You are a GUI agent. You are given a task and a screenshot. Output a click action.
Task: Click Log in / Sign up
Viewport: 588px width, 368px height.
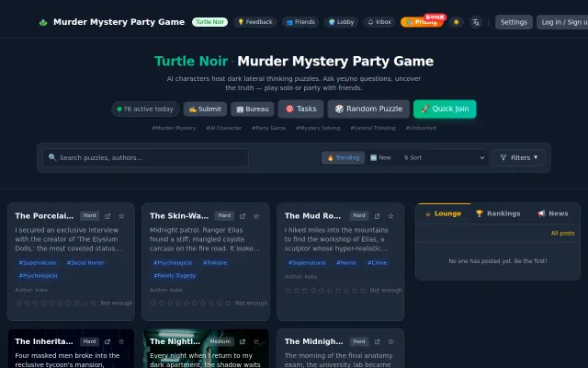click(563, 22)
